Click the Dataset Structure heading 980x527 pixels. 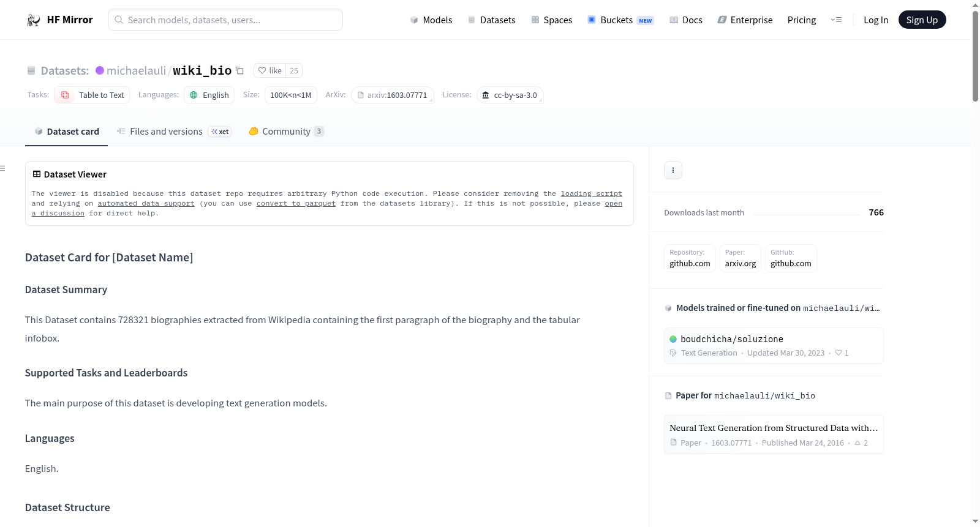pos(67,507)
